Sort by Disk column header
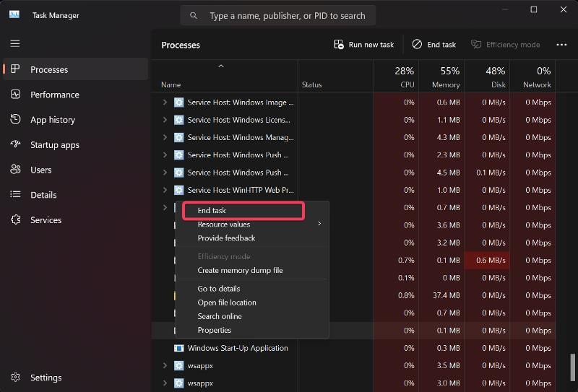The height and width of the screenshot is (392, 578). click(x=487, y=77)
